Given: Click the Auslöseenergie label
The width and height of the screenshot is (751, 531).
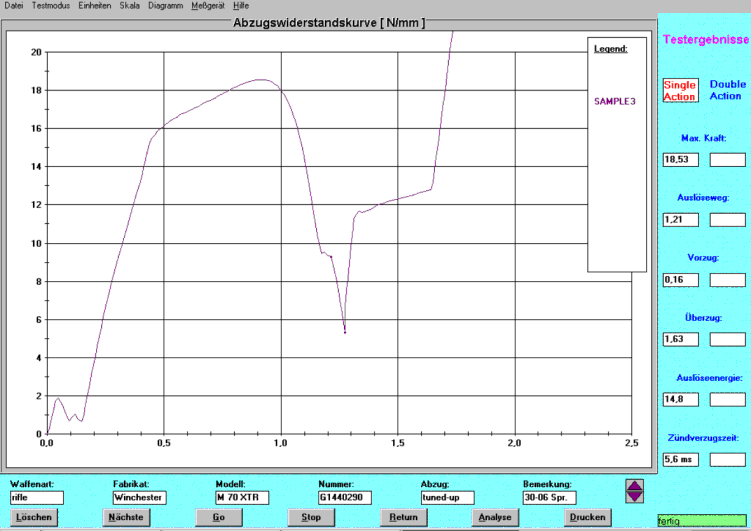Looking at the screenshot, I should pyautogui.click(x=709, y=378).
